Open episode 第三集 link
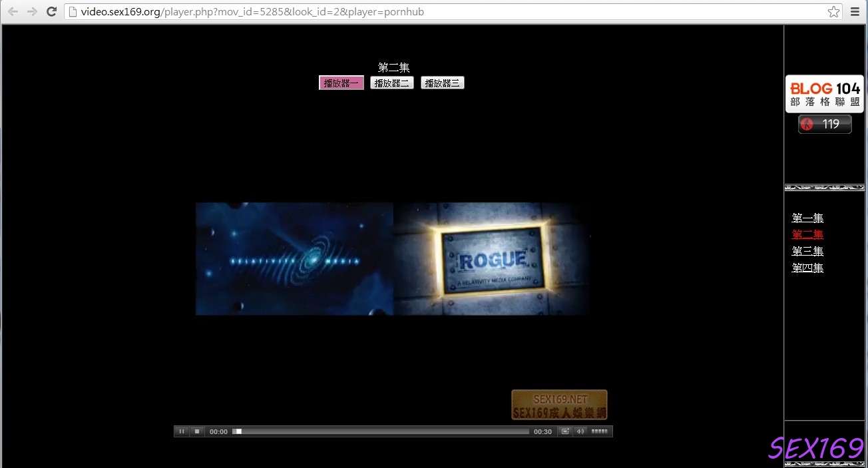868x468 pixels. click(807, 251)
